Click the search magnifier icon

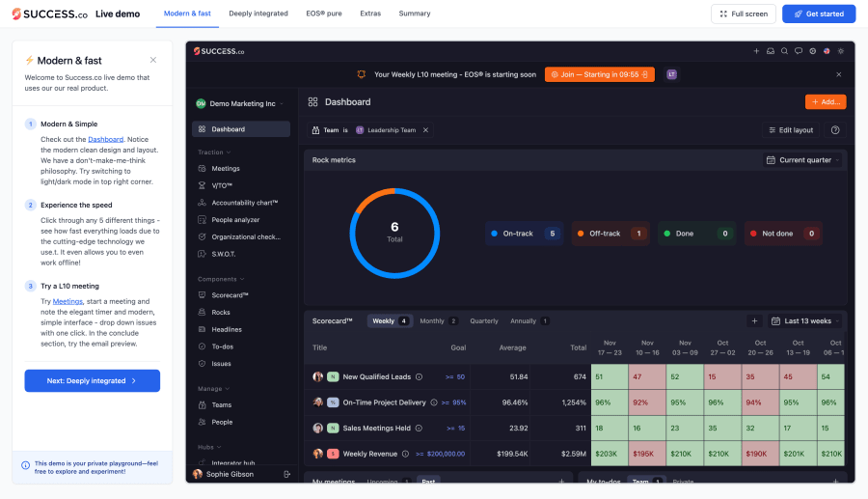784,51
